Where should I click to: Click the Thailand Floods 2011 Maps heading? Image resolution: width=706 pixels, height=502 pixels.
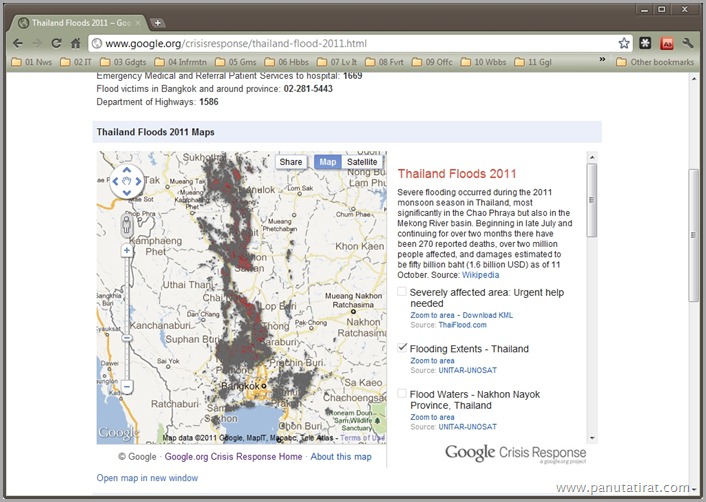[x=155, y=132]
